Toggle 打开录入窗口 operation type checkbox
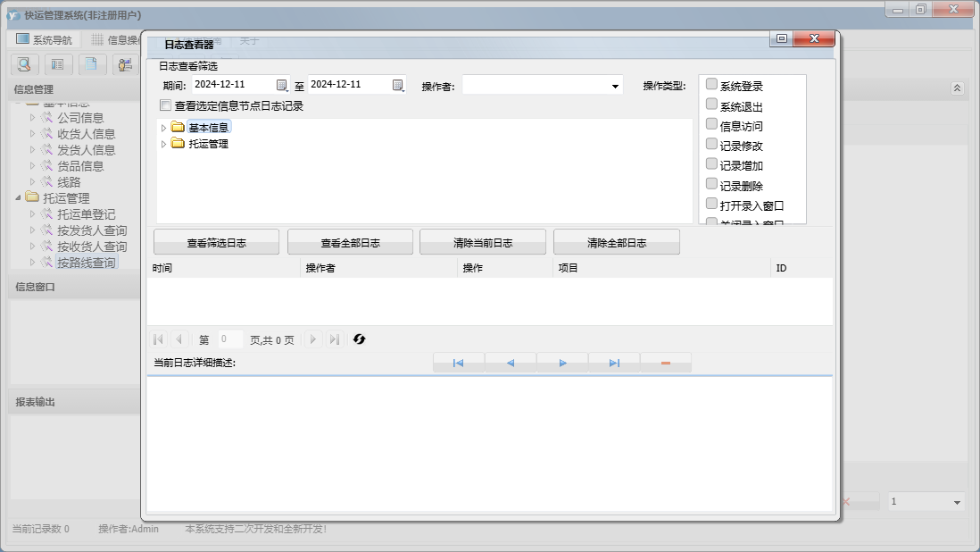 (711, 204)
